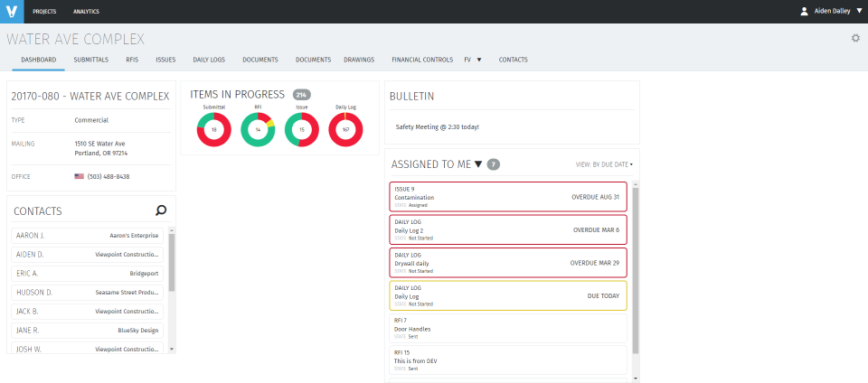This screenshot has height=383, width=868.
Task: Open contact Jack B.
Action: click(x=87, y=311)
